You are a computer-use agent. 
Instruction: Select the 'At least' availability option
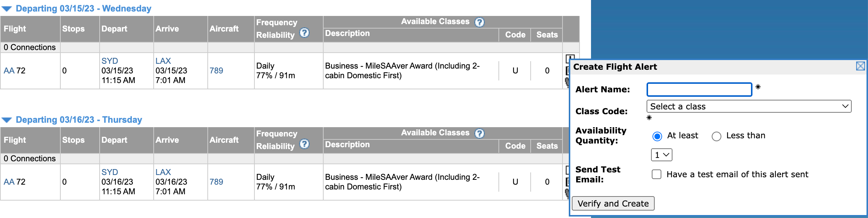pos(657,136)
